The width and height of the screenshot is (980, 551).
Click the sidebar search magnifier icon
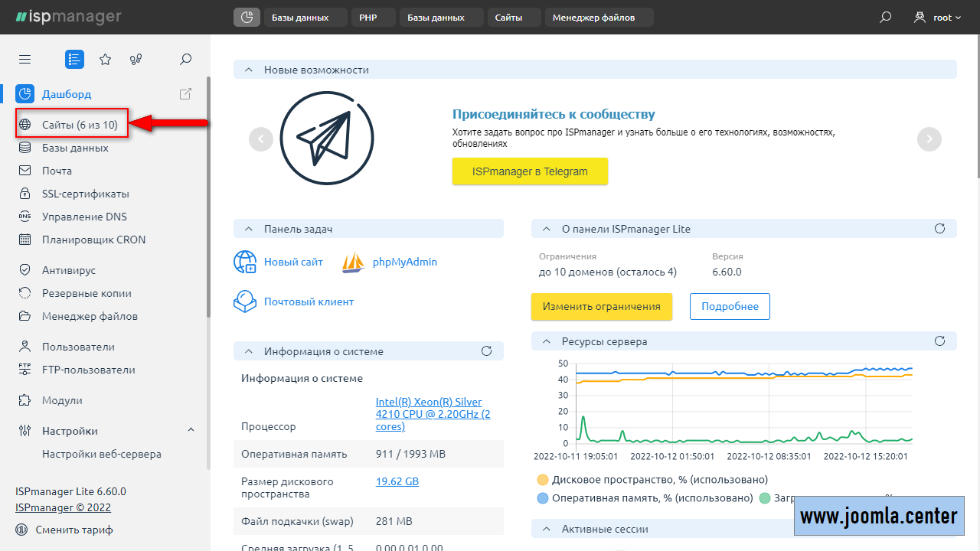(x=185, y=59)
